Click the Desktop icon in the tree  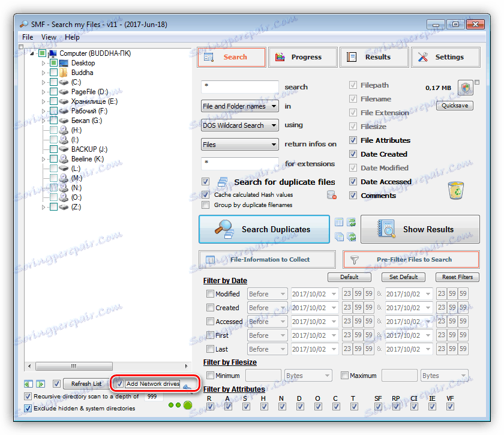[64, 63]
